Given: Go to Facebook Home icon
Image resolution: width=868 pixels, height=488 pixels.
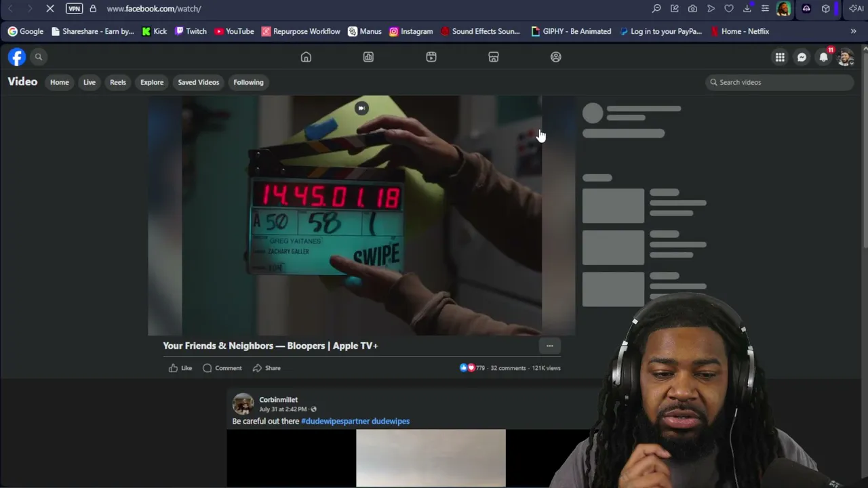Looking at the screenshot, I should [306, 57].
